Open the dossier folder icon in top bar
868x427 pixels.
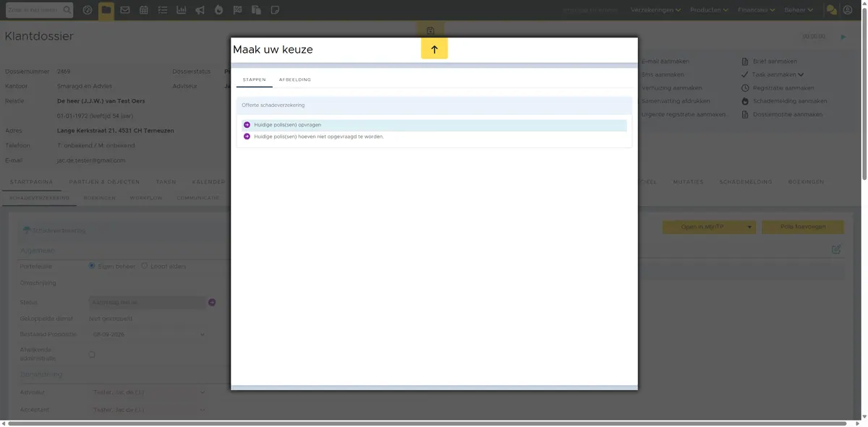[106, 10]
